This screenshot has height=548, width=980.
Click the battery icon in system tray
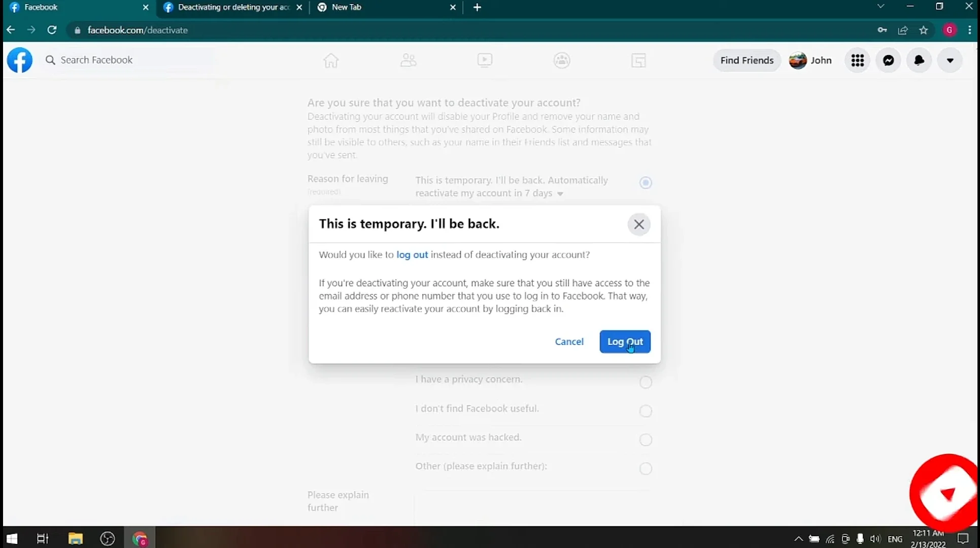[x=814, y=539]
